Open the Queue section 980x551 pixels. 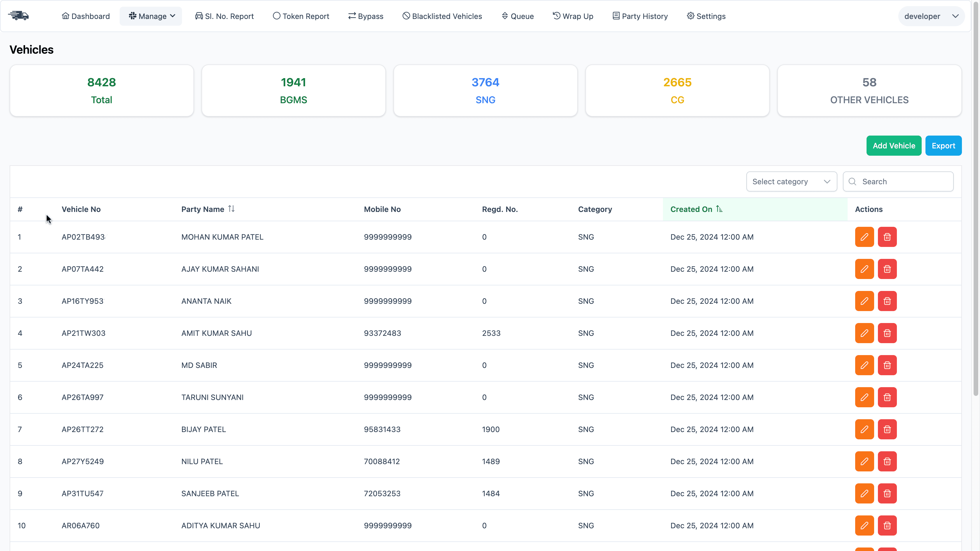[x=517, y=16]
